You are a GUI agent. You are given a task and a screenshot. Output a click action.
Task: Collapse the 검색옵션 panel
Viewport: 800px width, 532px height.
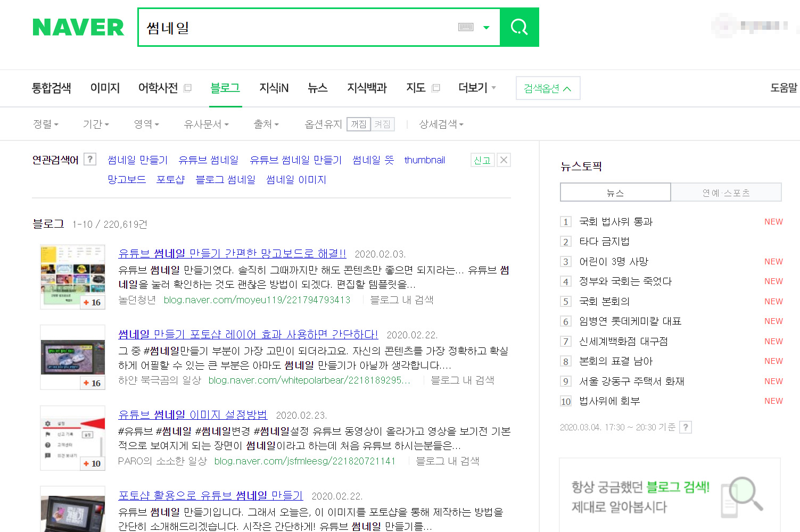tap(548, 88)
